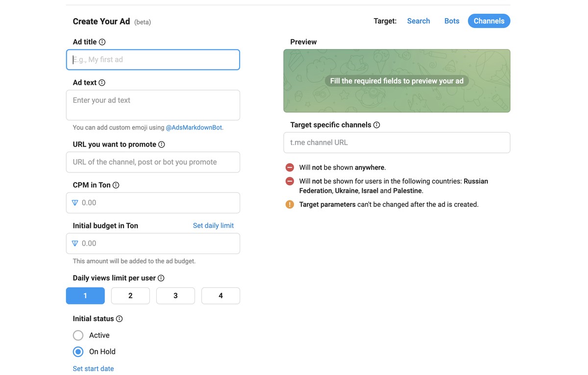Open the info tooltip beside Ad text
The image size is (588, 375).
[102, 83]
